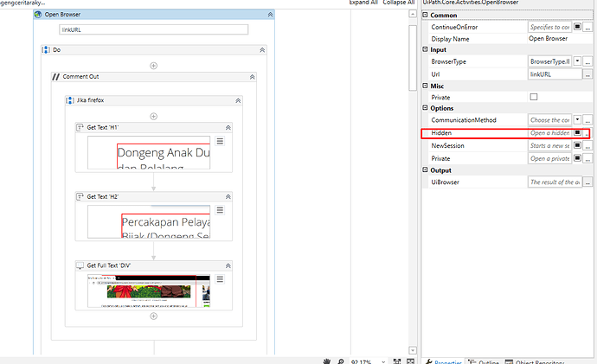
Task: Collapse the Input properties section
Action: point(426,49)
